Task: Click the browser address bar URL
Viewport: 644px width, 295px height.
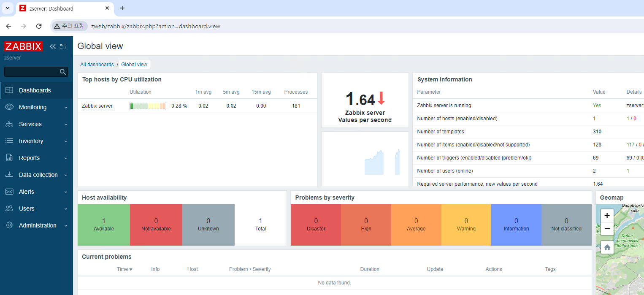Action: pos(156,26)
